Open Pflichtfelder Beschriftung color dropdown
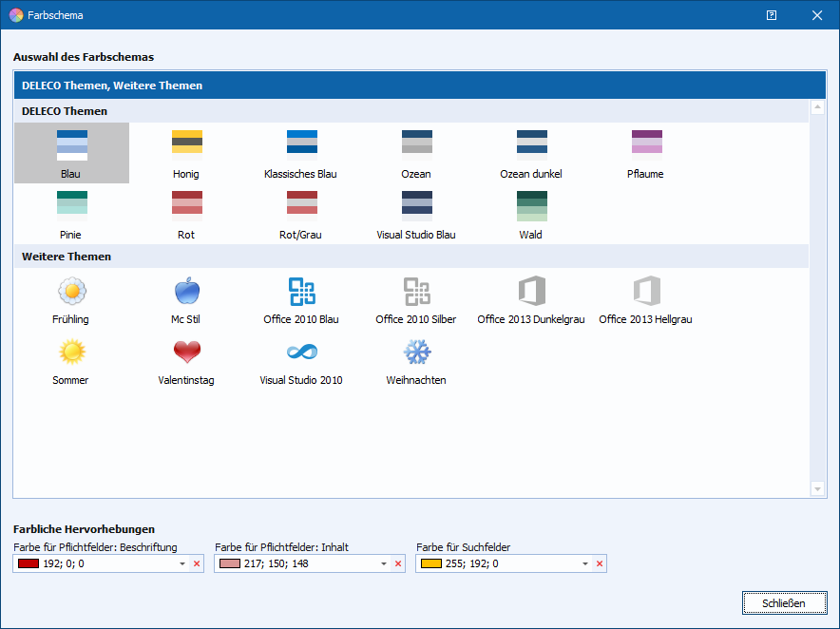840x629 pixels. (x=181, y=563)
